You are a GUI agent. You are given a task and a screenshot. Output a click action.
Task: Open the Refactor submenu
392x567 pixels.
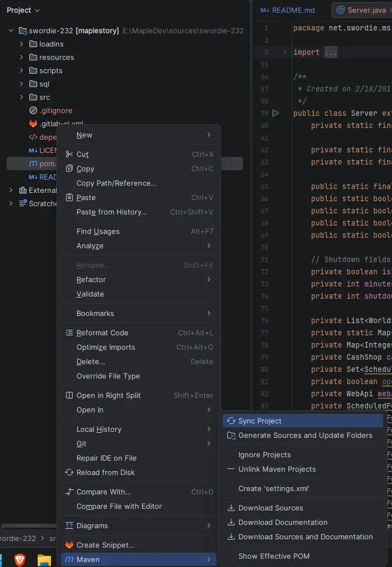(x=139, y=279)
